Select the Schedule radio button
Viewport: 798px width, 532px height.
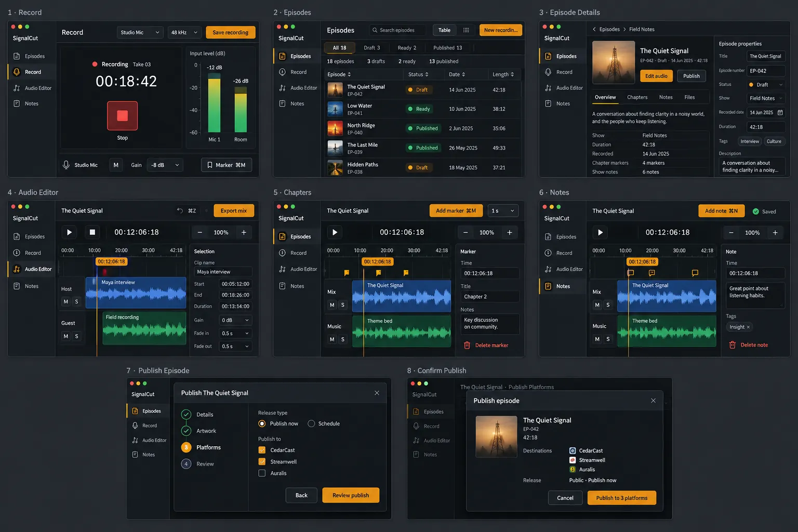(x=311, y=423)
